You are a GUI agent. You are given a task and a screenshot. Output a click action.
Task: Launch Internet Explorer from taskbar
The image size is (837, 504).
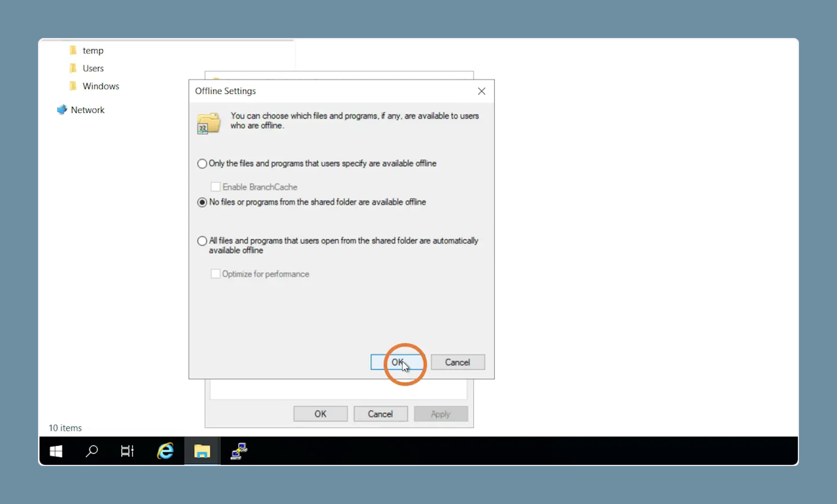coord(165,451)
